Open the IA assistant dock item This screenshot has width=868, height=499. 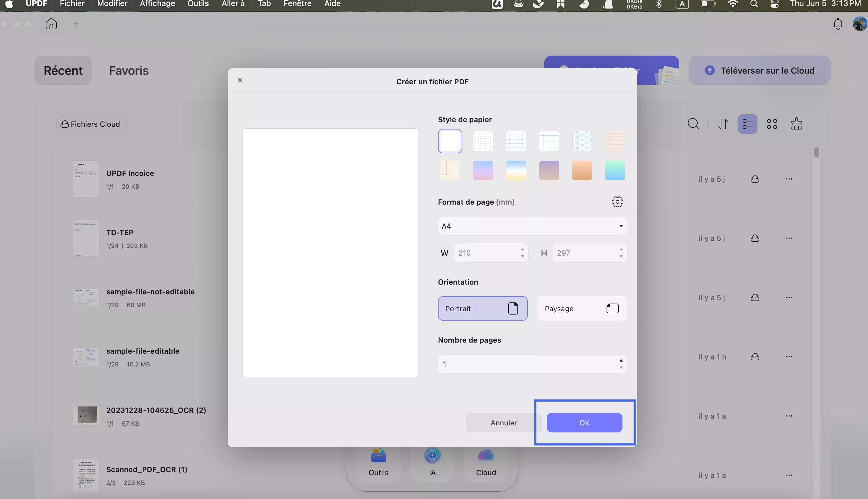[432, 463]
